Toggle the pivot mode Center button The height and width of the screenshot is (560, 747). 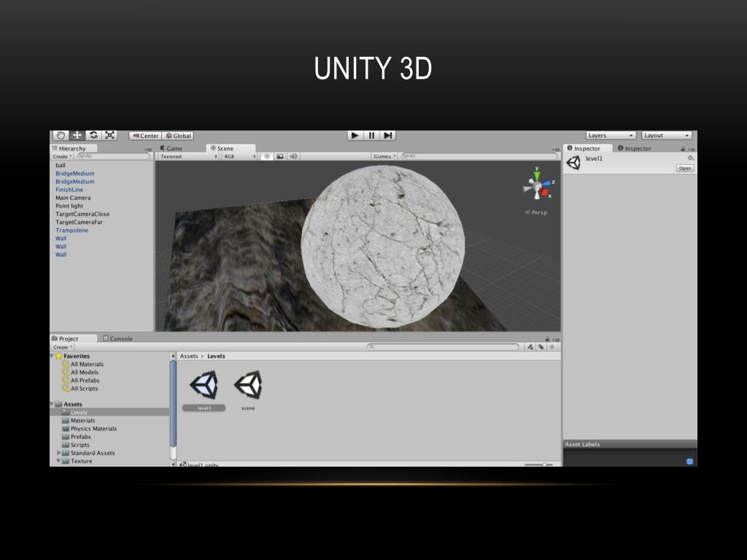point(145,136)
